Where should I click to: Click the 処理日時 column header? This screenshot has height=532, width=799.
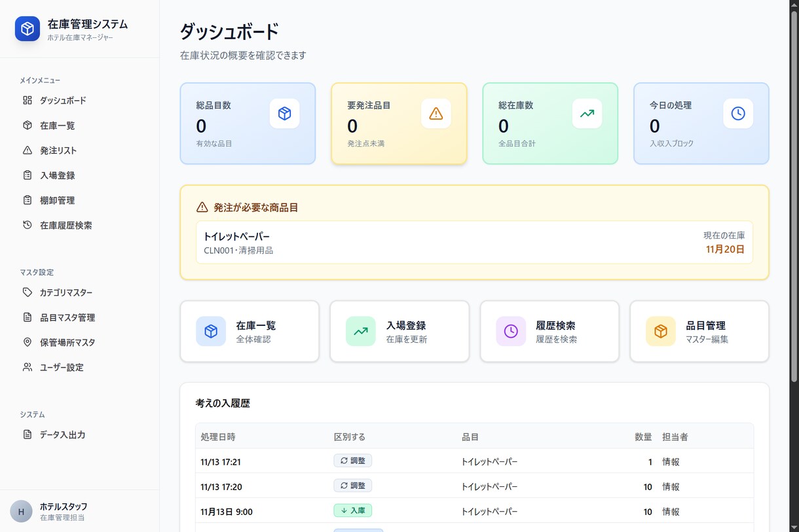click(218, 436)
